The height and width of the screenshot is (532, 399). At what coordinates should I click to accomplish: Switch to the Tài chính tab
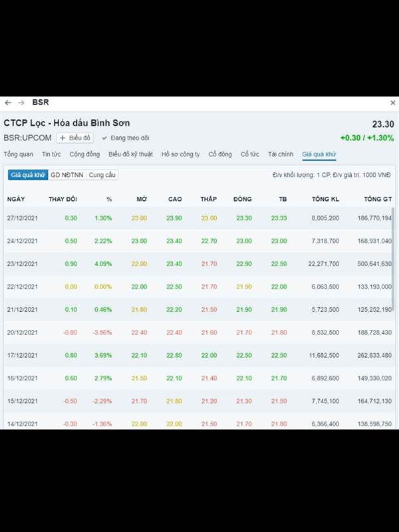281,154
